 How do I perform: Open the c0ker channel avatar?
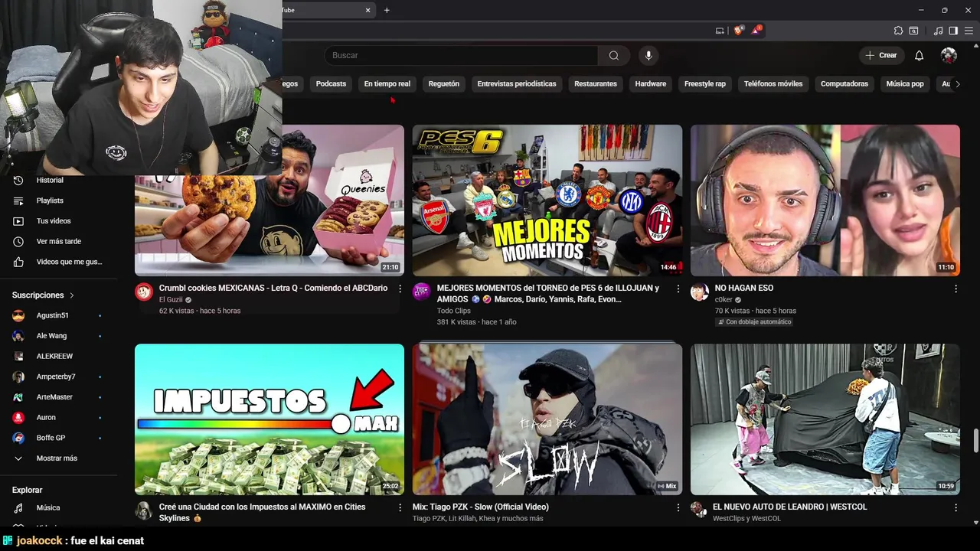coord(700,292)
